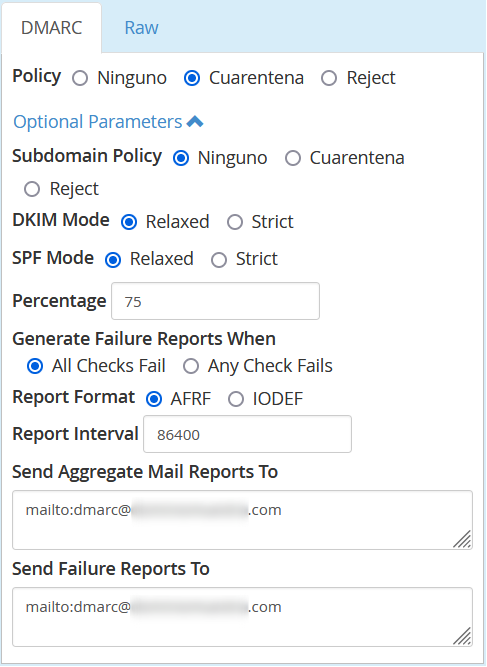Viewport: 487px width, 667px height.
Task: Select Strict DKIM Mode
Action: pos(235,222)
